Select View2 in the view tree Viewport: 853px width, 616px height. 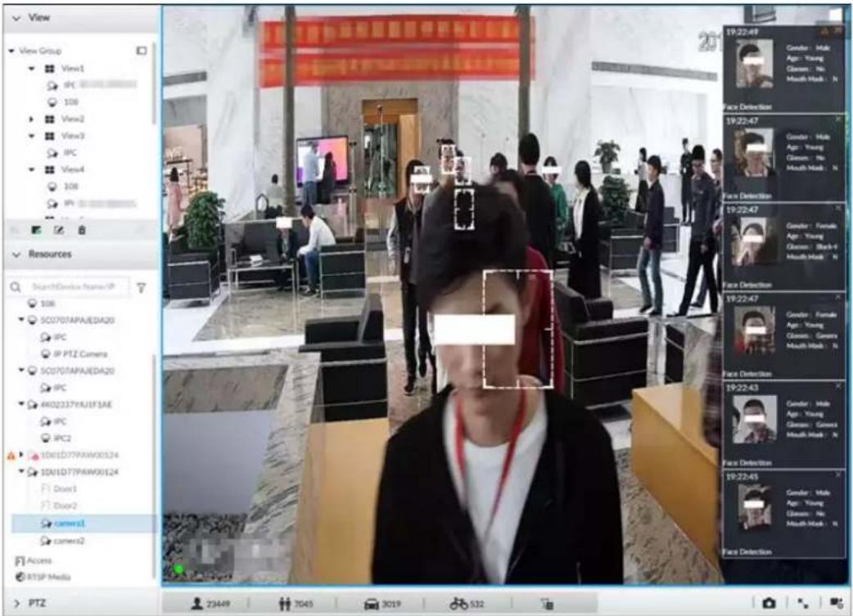point(72,119)
